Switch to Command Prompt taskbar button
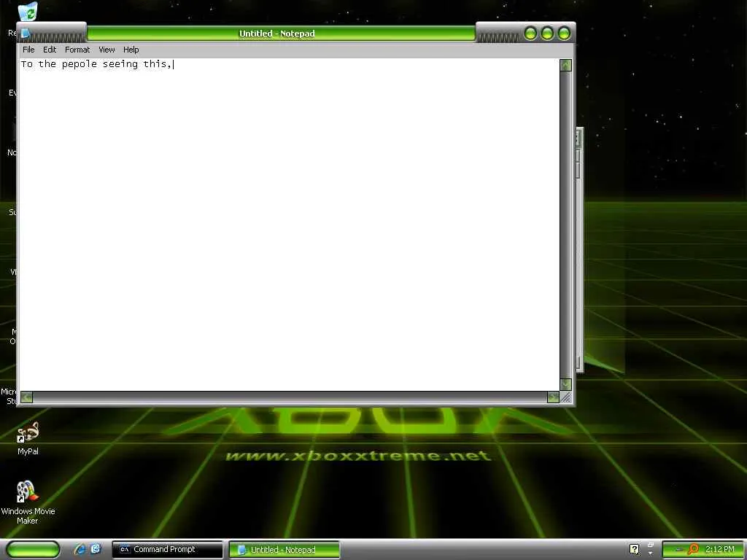The height and width of the screenshot is (560, 747). [167, 550]
